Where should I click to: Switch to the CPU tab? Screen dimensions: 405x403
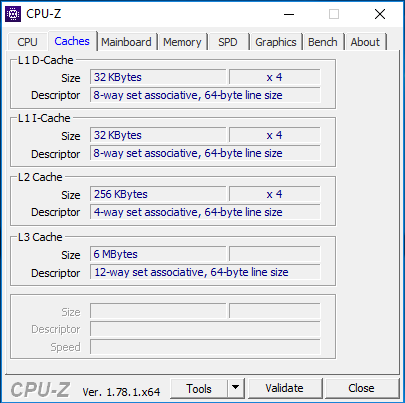coord(27,42)
